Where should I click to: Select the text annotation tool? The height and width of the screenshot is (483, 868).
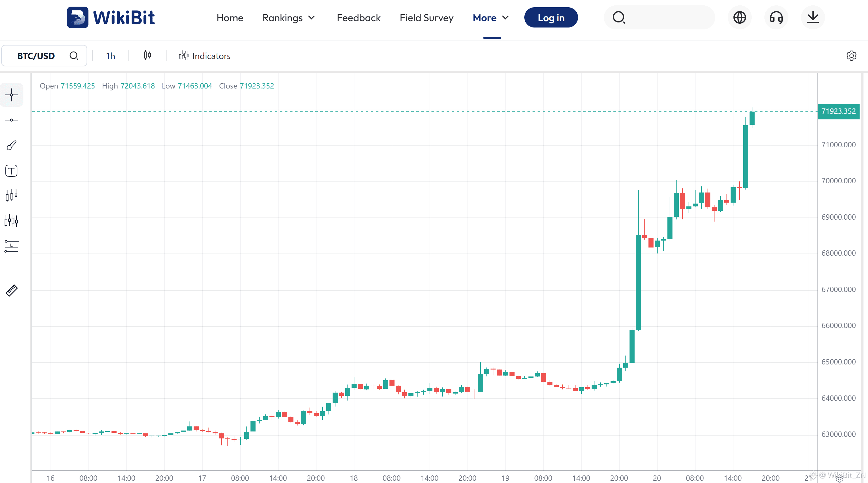(11, 171)
